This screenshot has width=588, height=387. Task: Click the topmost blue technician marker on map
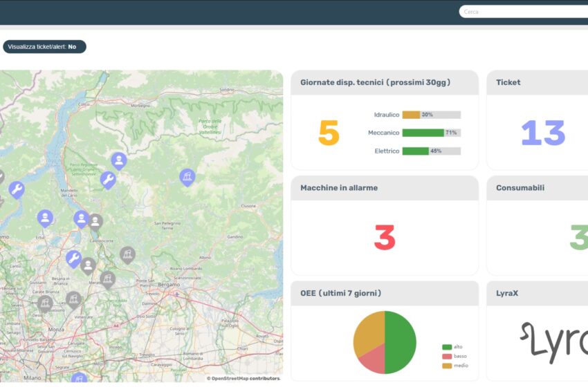(119, 160)
